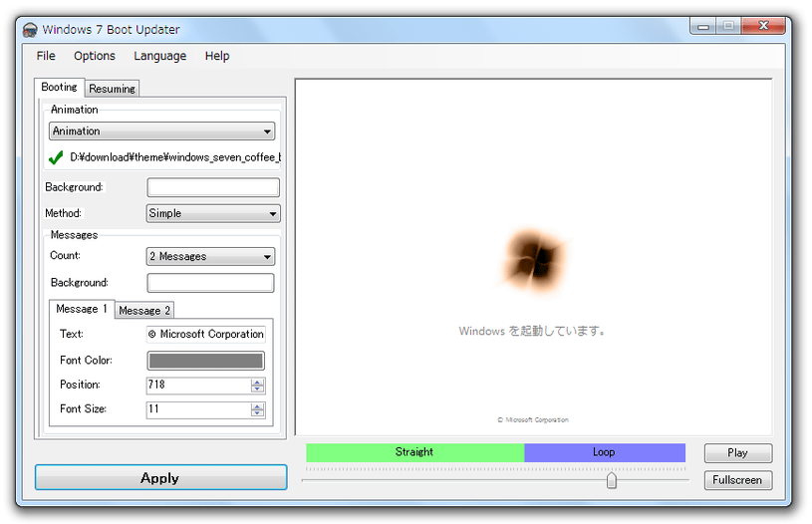
Task: Click the green checkmark beside animation path
Action: pyautogui.click(x=56, y=157)
